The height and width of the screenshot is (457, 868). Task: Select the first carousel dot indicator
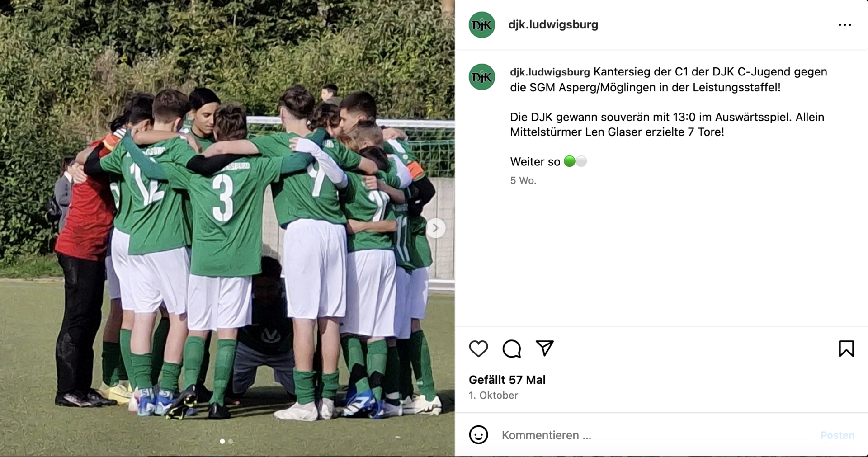(222, 441)
